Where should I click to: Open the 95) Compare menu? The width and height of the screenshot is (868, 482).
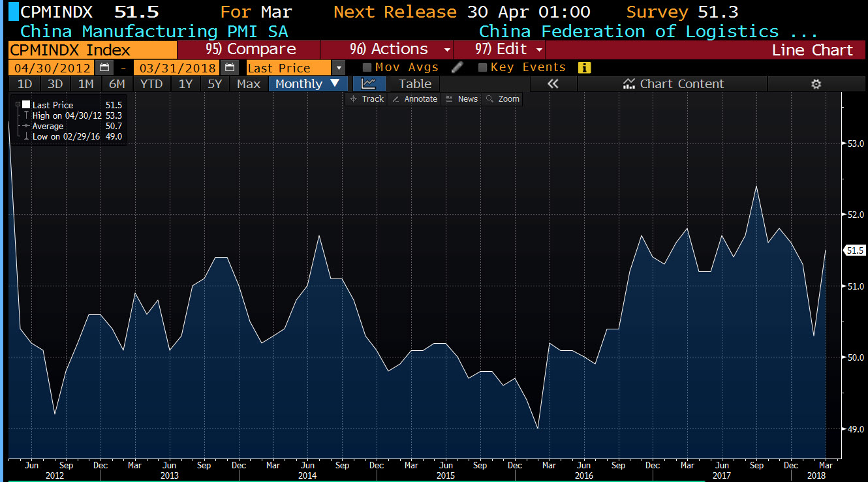pyautogui.click(x=250, y=50)
